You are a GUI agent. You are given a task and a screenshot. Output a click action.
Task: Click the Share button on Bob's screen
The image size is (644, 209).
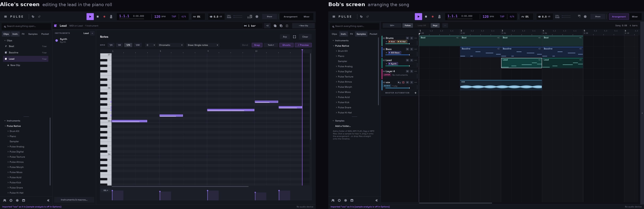(x=598, y=17)
